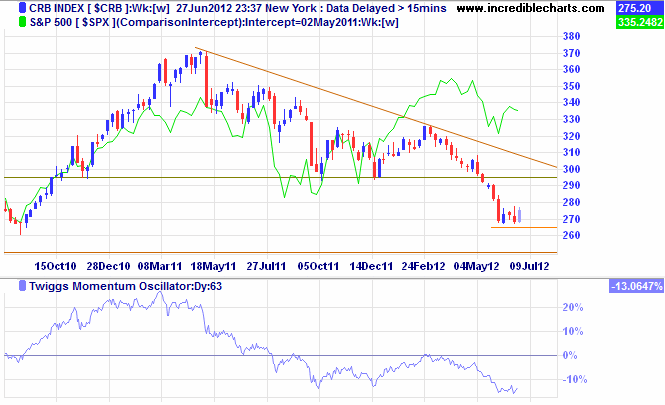The width and height of the screenshot is (665, 405).
Task: Click the -10% oscillator axis label
Action: tap(575, 380)
